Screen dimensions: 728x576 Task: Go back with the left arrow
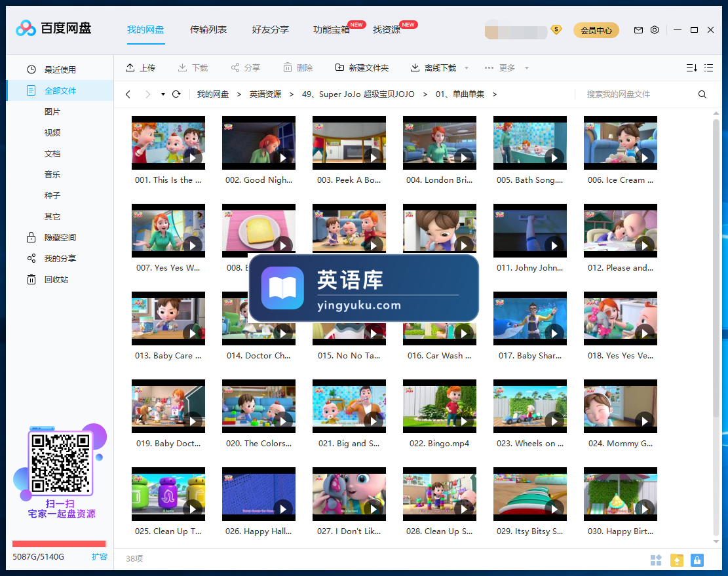(x=128, y=94)
